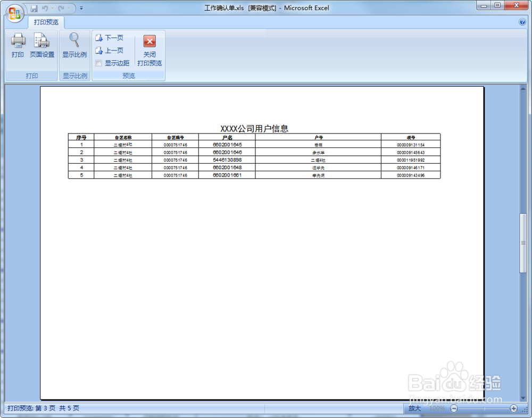Click the row number 5 cell

pos(81,175)
